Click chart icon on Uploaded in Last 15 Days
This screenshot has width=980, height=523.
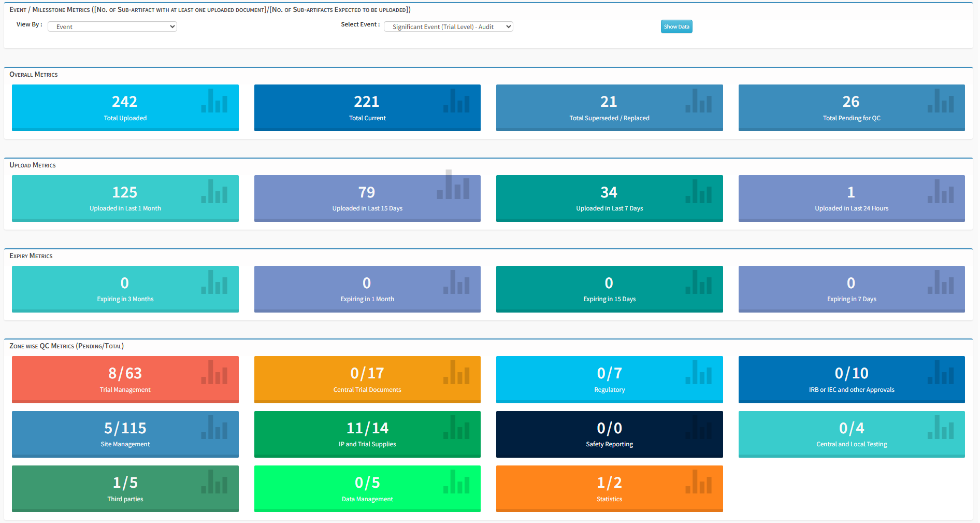click(x=453, y=186)
